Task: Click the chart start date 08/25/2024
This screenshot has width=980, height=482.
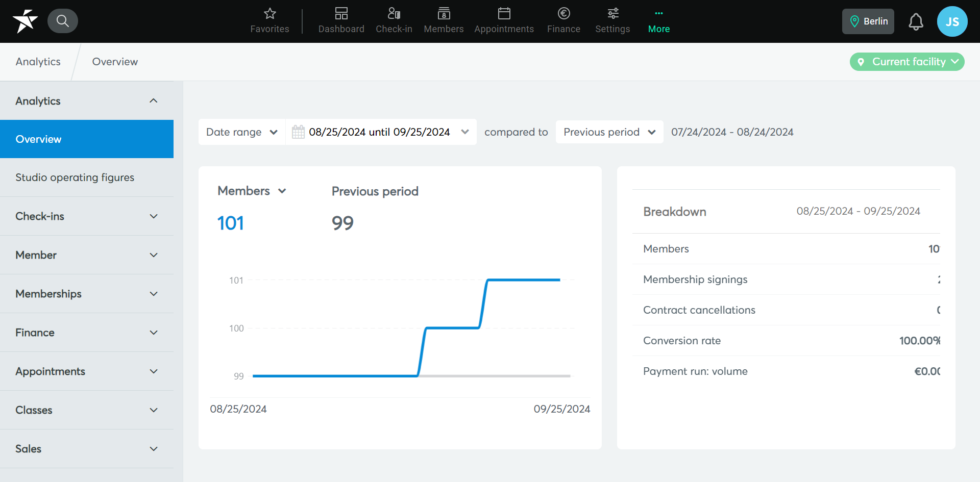Action: (238, 409)
